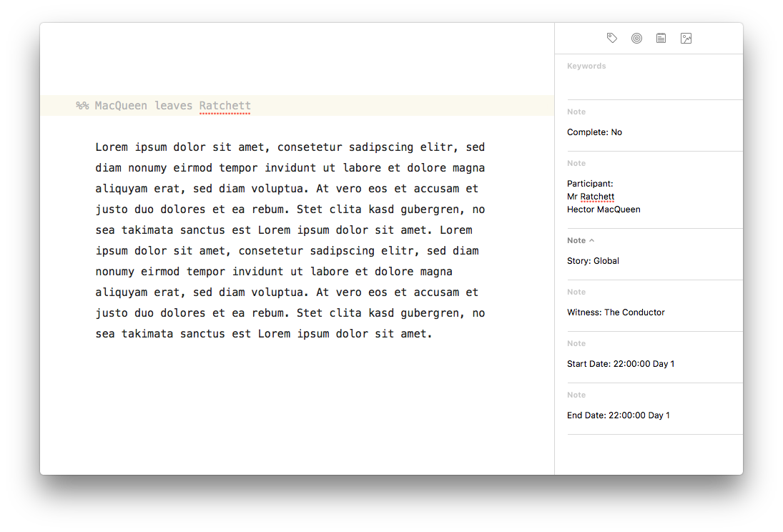783x532 pixels.
Task: Click the note Complete: No
Action: 594,132
